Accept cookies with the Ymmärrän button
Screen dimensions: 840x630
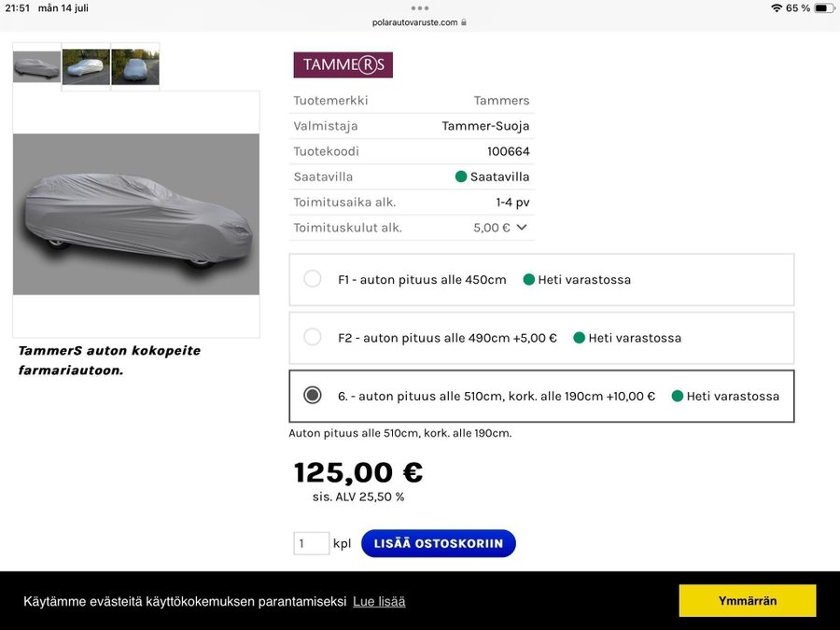pyautogui.click(x=747, y=600)
